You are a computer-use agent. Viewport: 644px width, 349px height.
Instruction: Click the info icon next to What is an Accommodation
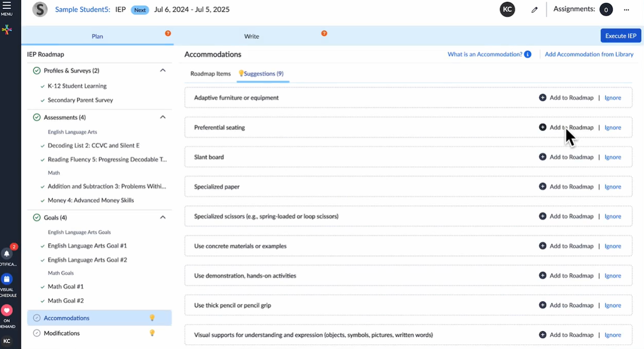(x=527, y=55)
